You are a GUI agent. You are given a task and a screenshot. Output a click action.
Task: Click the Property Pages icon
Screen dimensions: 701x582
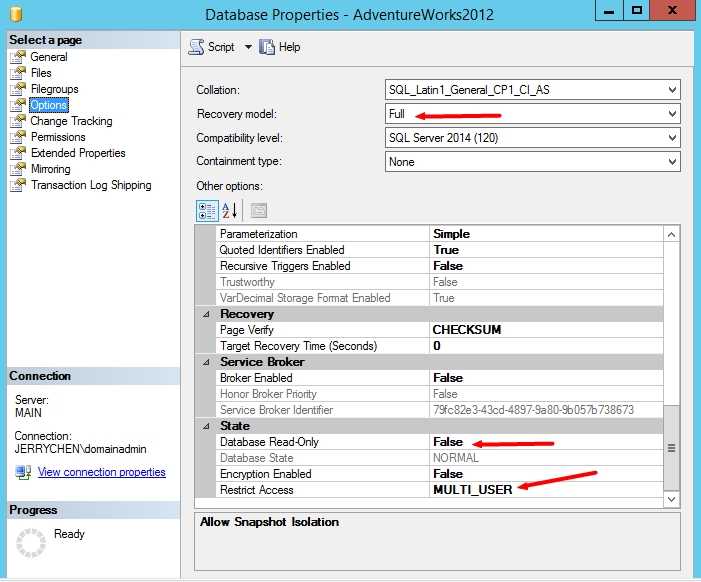tap(258, 211)
